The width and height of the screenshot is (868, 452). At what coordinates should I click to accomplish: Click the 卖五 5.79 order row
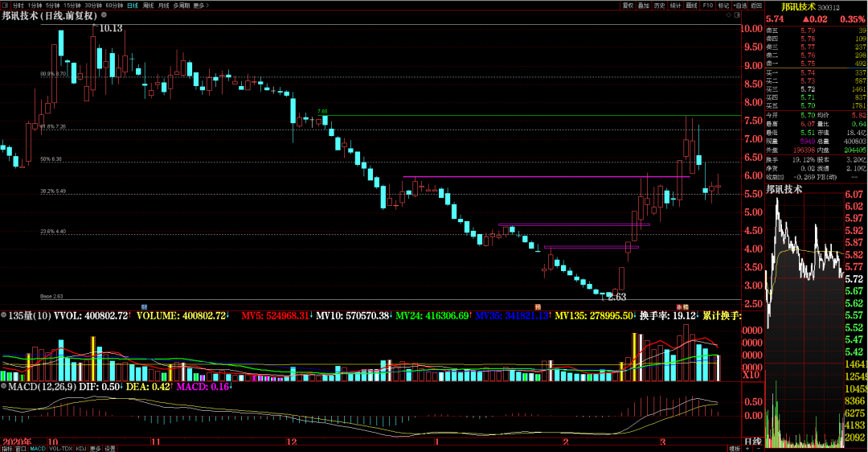[816, 31]
